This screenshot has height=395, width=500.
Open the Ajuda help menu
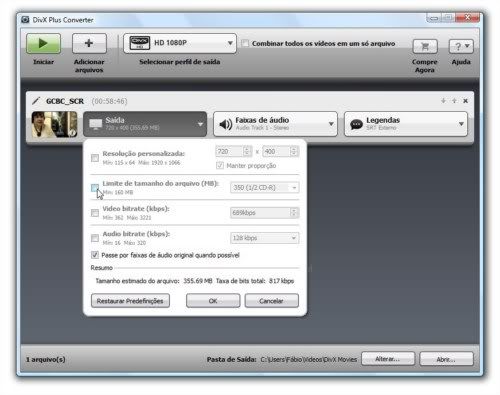[461, 46]
